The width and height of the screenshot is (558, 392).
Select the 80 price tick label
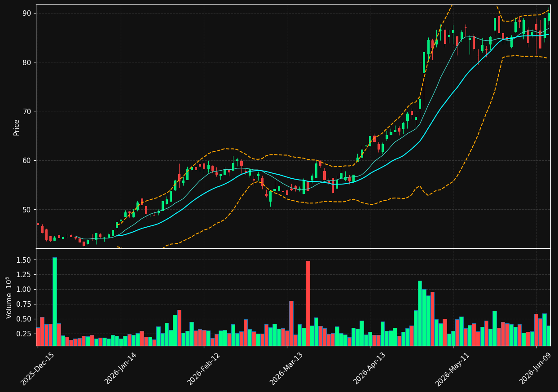tap(27, 62)
